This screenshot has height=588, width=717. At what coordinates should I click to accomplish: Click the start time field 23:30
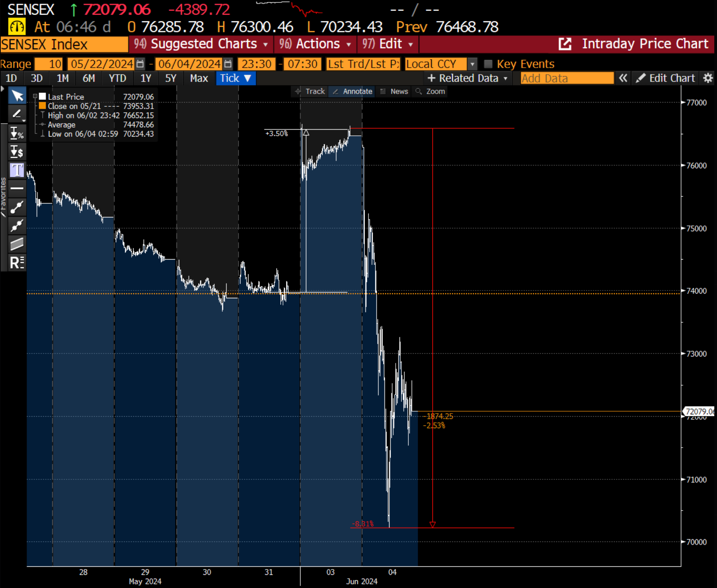point(257,64)
